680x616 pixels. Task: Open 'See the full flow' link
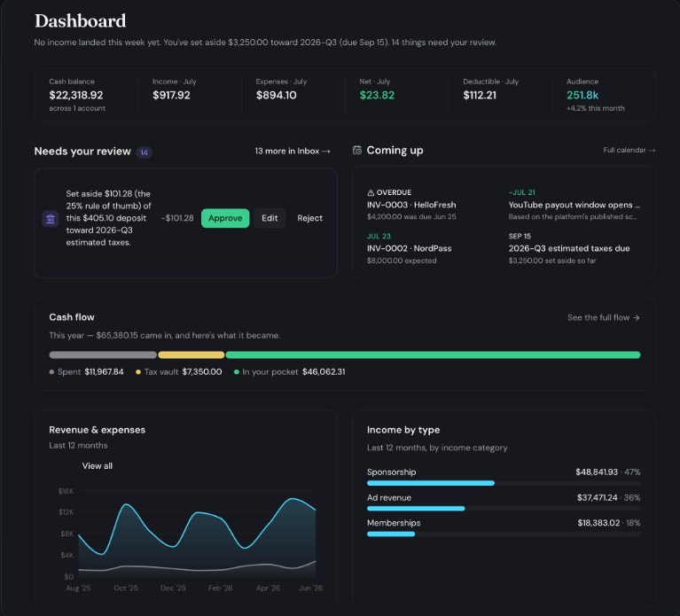pyautogui.click(x=603, y=318)
